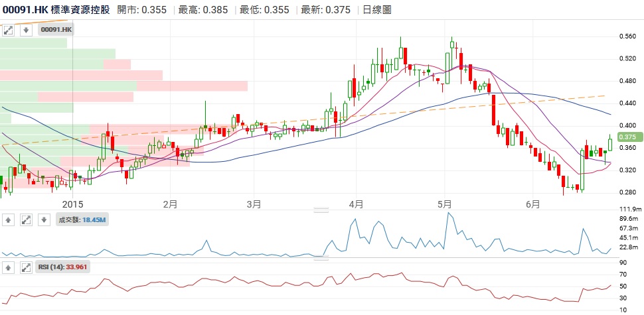644x315 pixels.
Task: Click the 0.375 current price tag
Action: [x=627, y=137]
